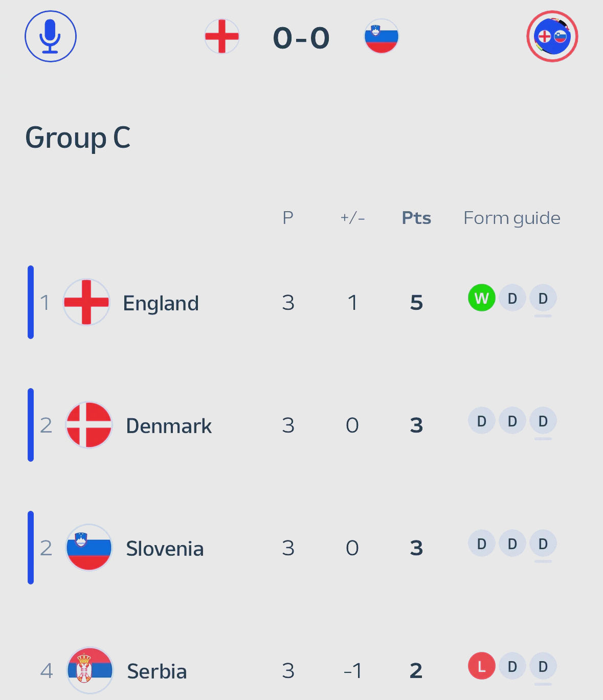Select Denmark's flag in the standings
Screen dimensions: 603x700
tap(89, 425)
